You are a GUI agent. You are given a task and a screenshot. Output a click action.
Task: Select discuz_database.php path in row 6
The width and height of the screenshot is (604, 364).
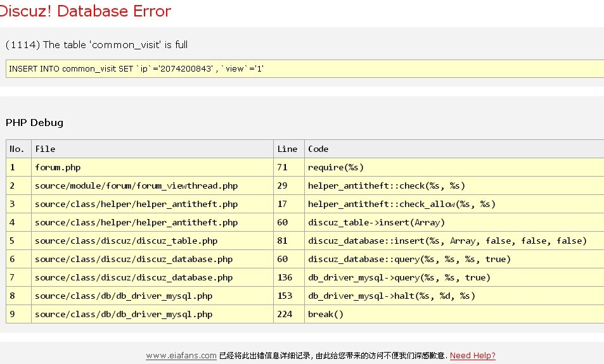152,259
